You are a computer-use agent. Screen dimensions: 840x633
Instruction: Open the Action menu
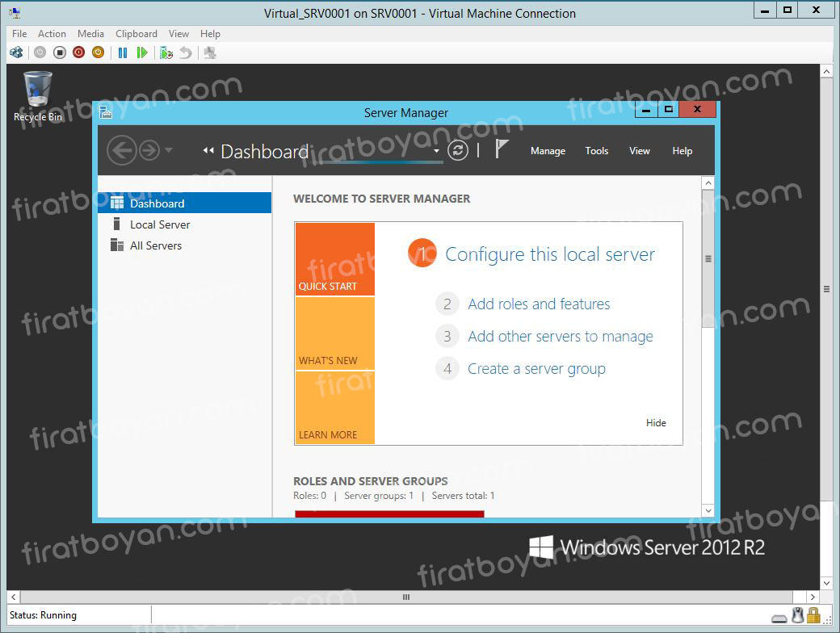tap(52, 34)
